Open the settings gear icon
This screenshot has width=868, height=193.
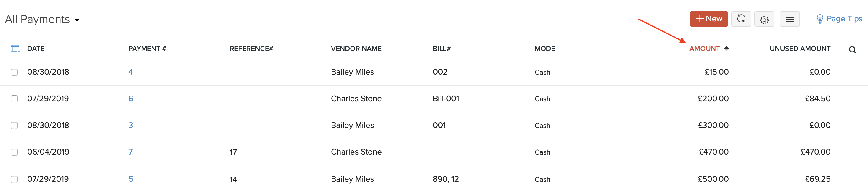coord(764,20)
